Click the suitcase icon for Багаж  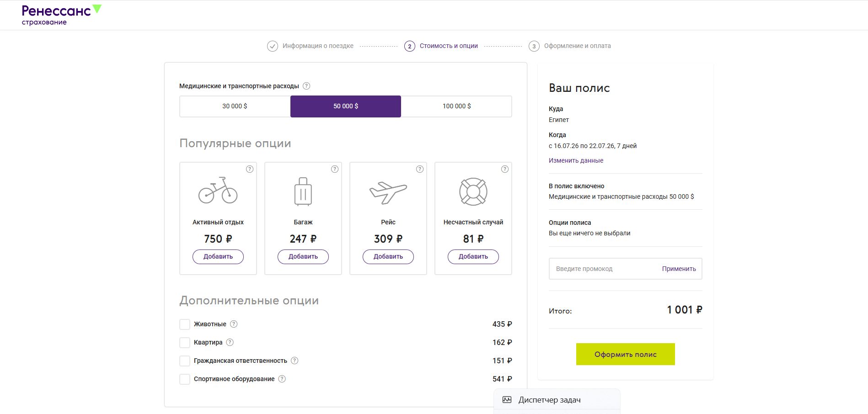[303, 191]
